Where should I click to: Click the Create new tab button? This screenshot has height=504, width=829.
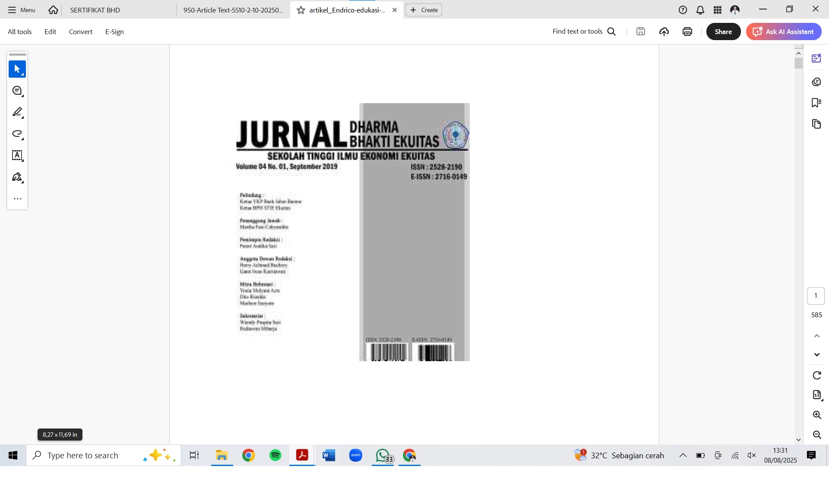coord(424,10)
